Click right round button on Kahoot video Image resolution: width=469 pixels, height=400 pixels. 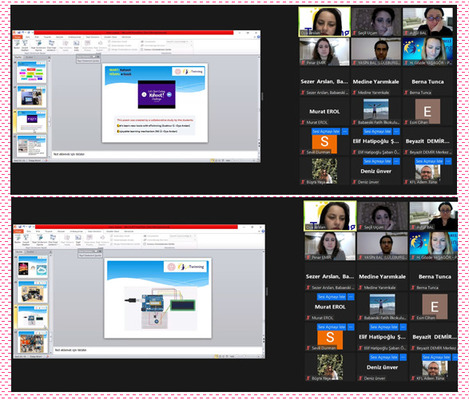tap(169, 94)
